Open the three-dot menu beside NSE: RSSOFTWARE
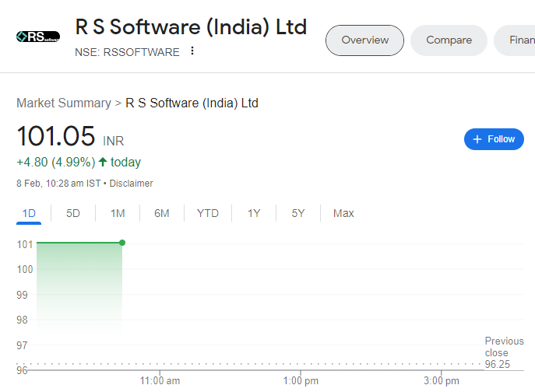The height and width of the screenshot is (392, 535). click(x=192, y=51)
